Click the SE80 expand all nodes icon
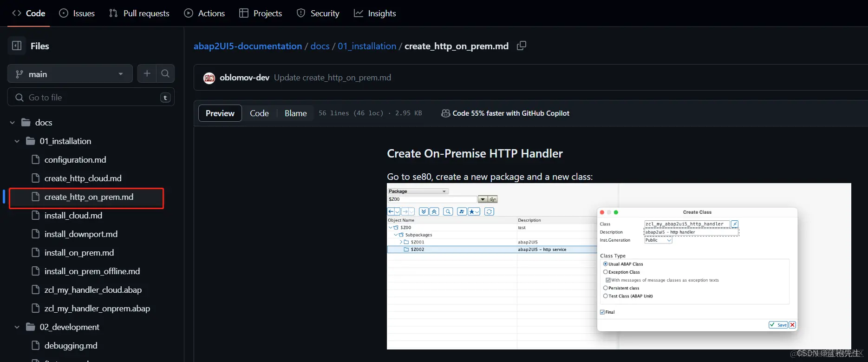Viewport: 868px width, 362px height. 424,211
